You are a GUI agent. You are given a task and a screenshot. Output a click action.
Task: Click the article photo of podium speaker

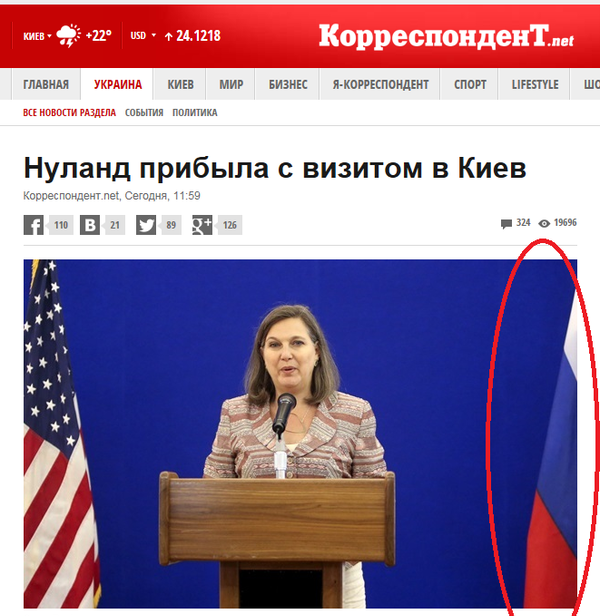(300, 434)
